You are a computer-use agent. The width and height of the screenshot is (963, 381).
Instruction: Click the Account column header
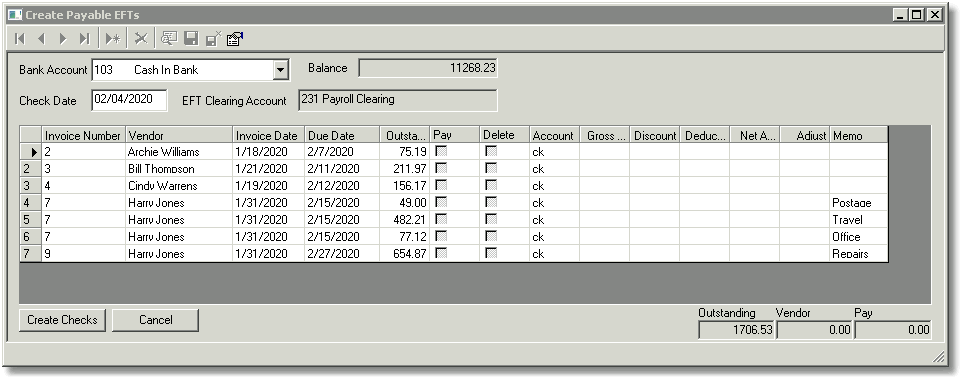pos(555,135)
